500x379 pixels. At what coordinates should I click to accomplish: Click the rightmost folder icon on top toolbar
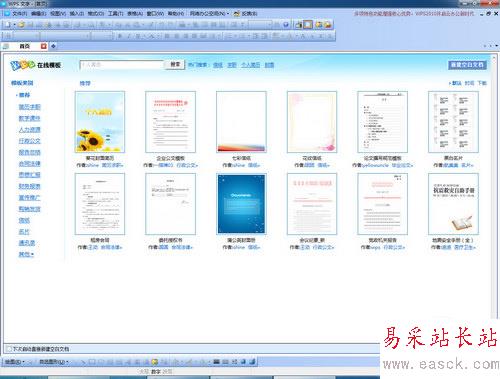click(x=328, y=24)
